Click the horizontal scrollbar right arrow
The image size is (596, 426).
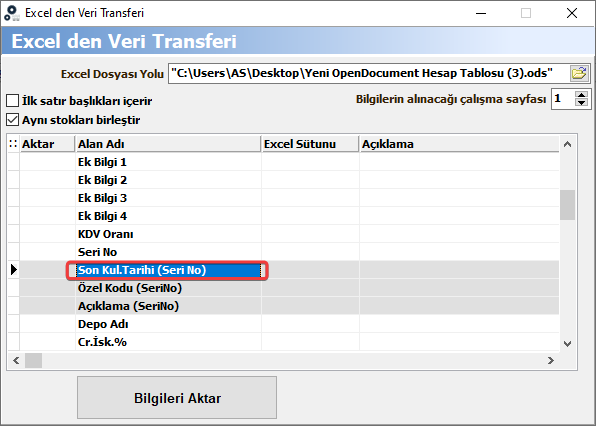pyautogui.click(x=551, y=360)
